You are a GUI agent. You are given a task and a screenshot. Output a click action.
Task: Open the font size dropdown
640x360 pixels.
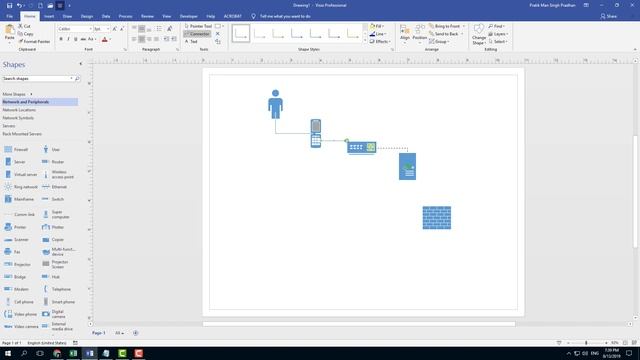108,29
